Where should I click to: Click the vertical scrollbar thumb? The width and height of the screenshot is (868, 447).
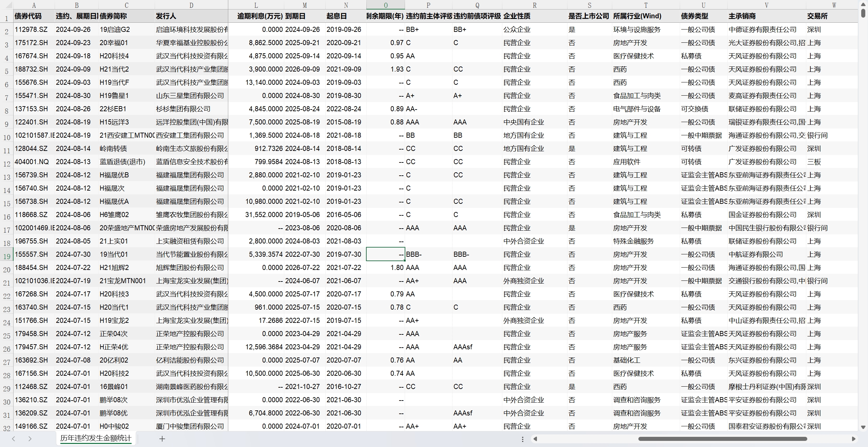(x=863, y=13)
